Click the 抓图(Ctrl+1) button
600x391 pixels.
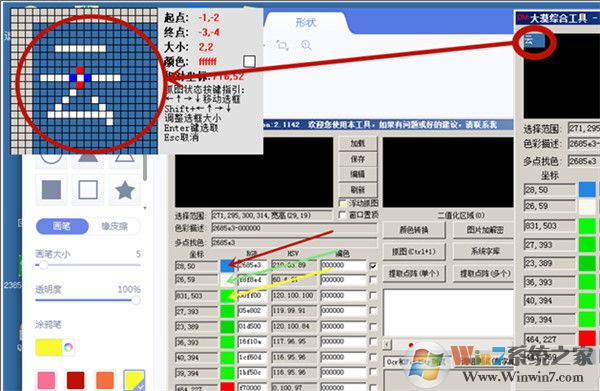click(414, 251)
